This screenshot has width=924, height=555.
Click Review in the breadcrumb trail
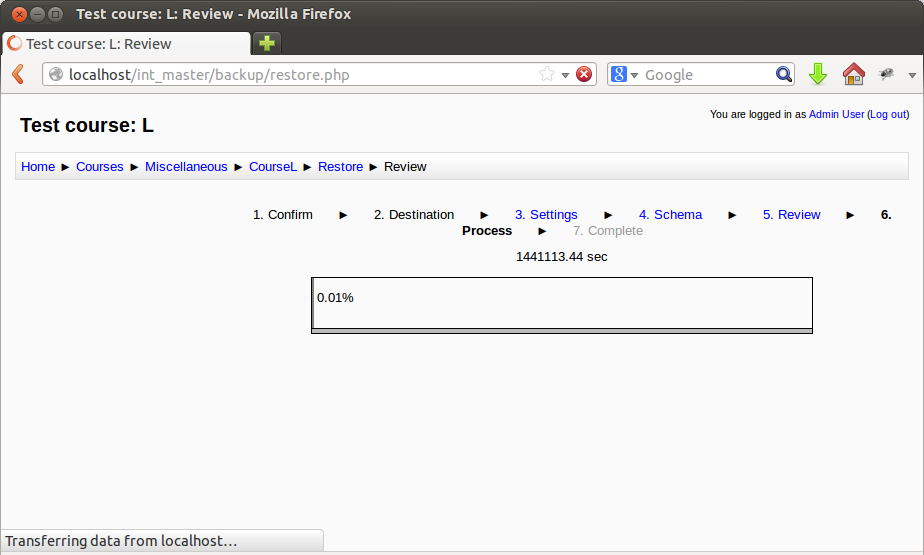point(405,167)
